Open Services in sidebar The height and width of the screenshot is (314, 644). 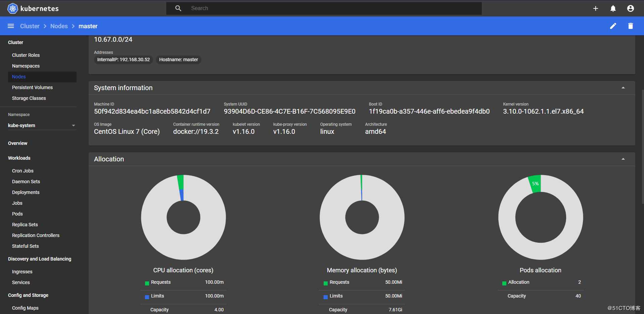click(21, 282)
